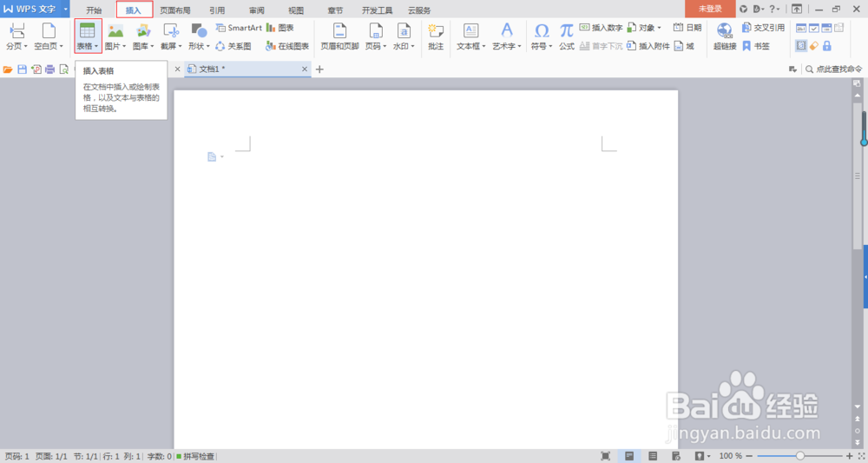Open the 图库 gallery icon
Screen dimensions: 868x463
click(143, 31)
